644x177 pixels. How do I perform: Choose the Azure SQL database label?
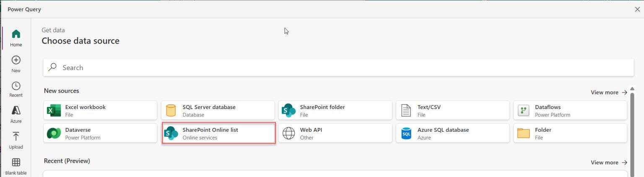click(443, 130)
